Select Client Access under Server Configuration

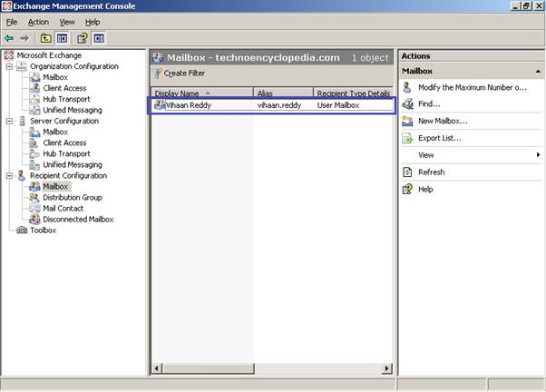64,142
